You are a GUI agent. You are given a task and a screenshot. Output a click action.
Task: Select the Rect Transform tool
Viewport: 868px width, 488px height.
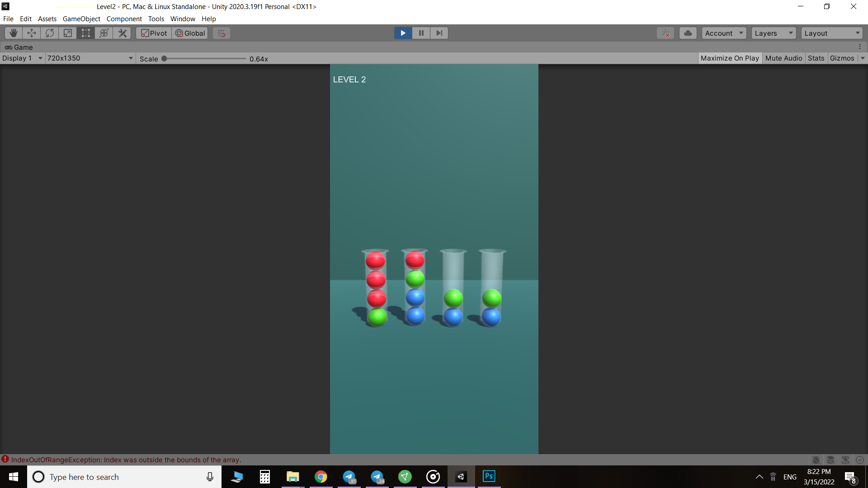click(86, 33)
